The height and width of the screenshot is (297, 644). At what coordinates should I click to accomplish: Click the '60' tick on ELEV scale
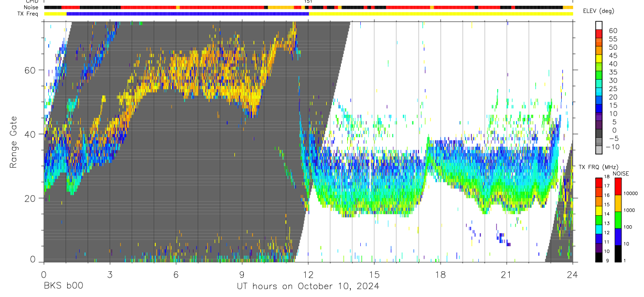click(613, 30)
